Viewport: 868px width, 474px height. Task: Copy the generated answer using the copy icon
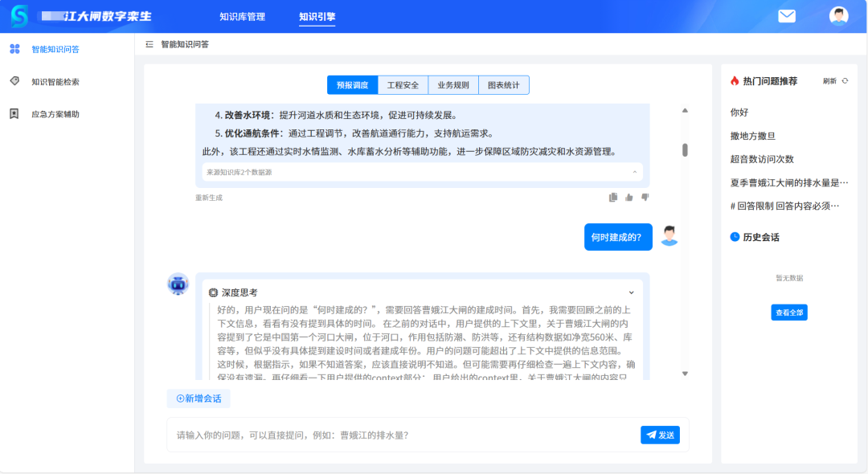tap(612, 196)
